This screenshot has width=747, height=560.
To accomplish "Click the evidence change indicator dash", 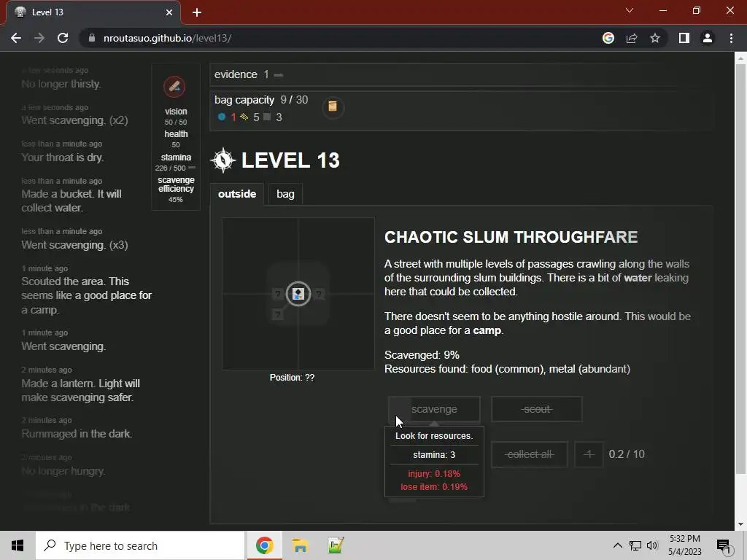I will tap(279, 75).
